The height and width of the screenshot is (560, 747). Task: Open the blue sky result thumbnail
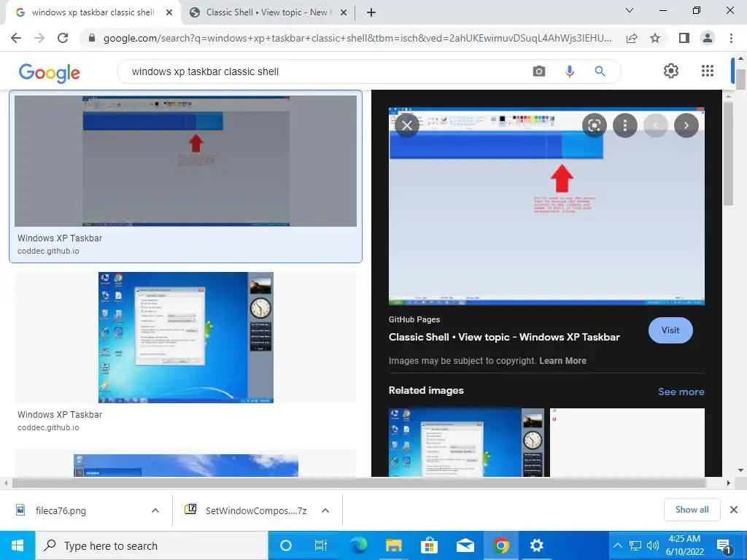[x=186, y=465]
